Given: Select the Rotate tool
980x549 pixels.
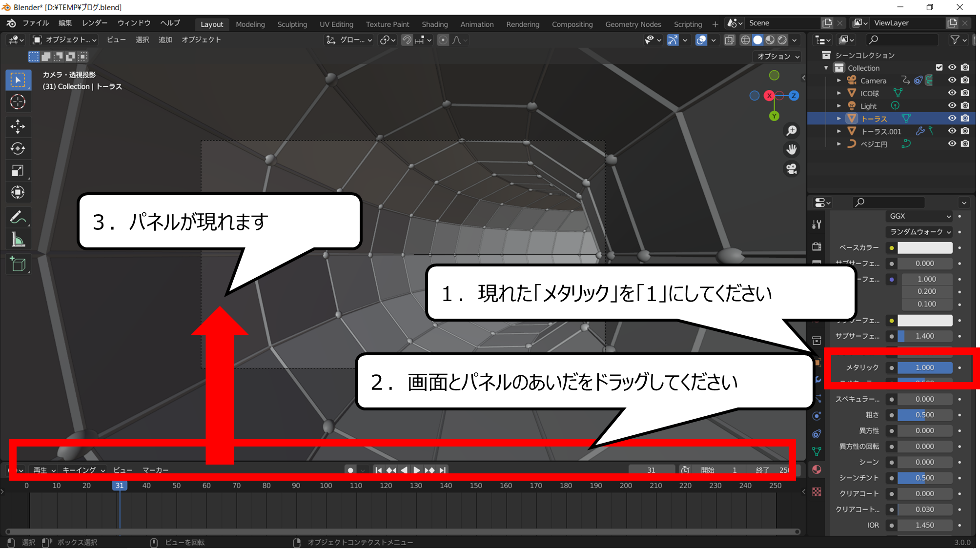Looking at the screenshot, I should click(18, 149).
